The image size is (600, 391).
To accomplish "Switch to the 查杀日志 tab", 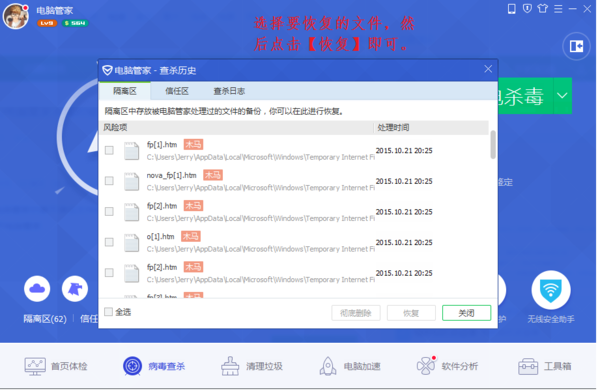I will (x=229, y=91).
